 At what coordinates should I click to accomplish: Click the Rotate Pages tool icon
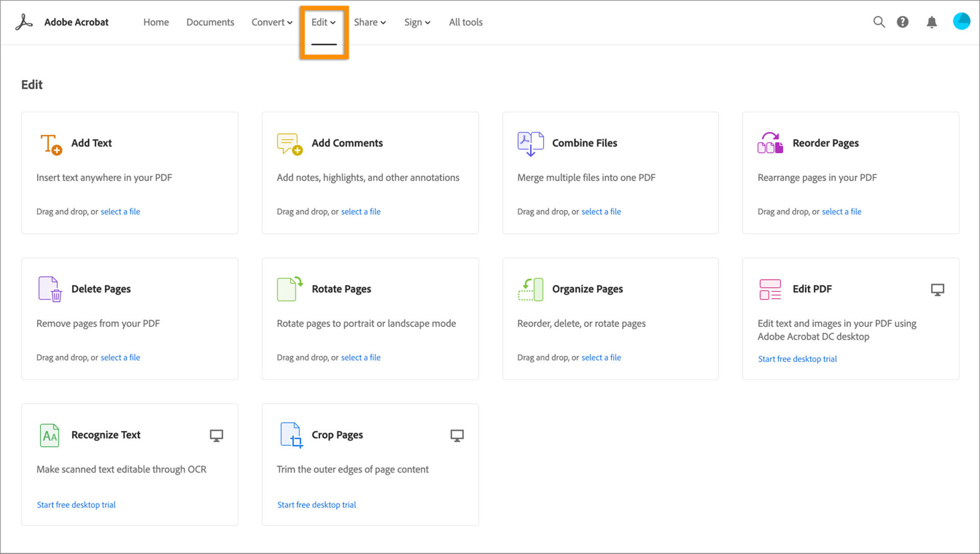click(290, 289)
